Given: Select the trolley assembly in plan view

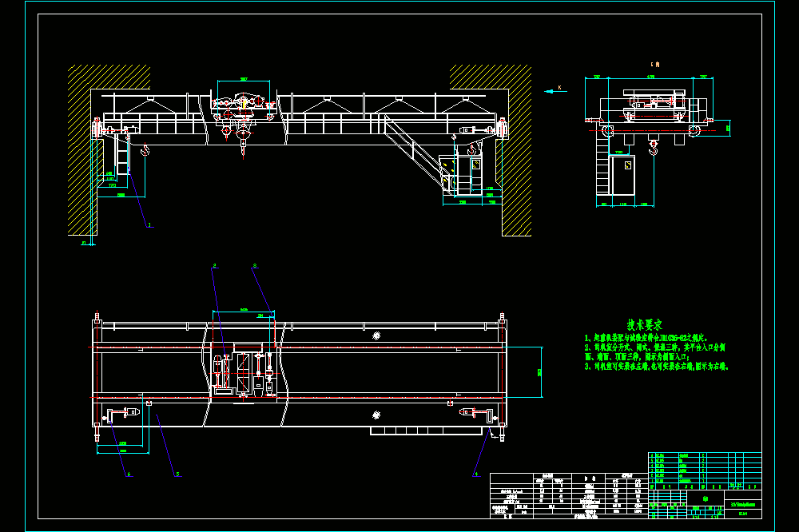Looking at the screenshot, I should tap(244, 372).
